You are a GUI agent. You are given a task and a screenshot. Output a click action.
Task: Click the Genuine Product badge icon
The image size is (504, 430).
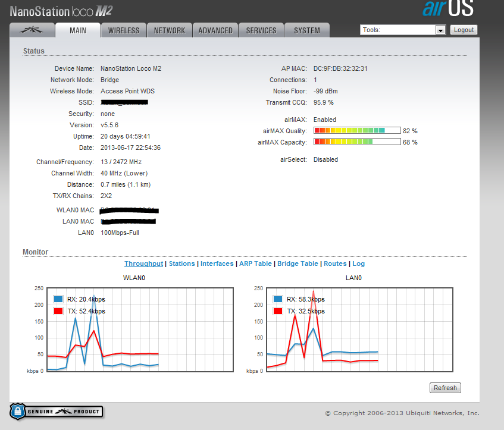[57, 412]
